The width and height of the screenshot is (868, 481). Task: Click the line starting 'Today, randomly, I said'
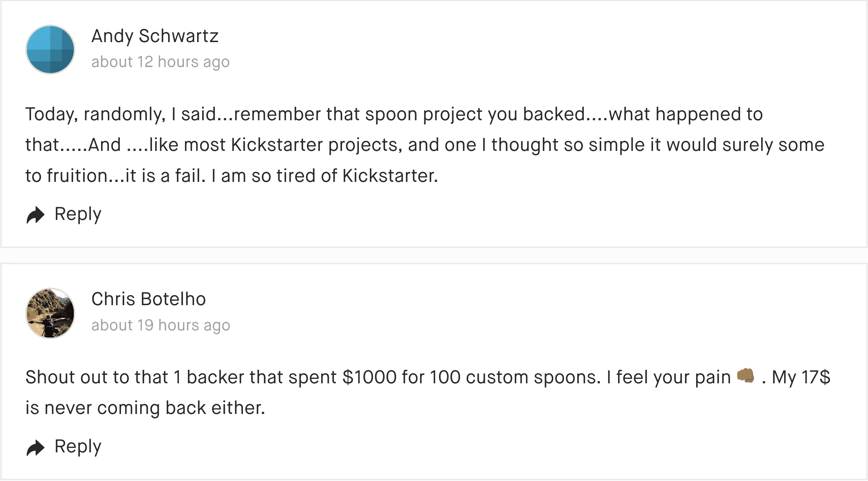pyautogui.click(x=394, y=115)
